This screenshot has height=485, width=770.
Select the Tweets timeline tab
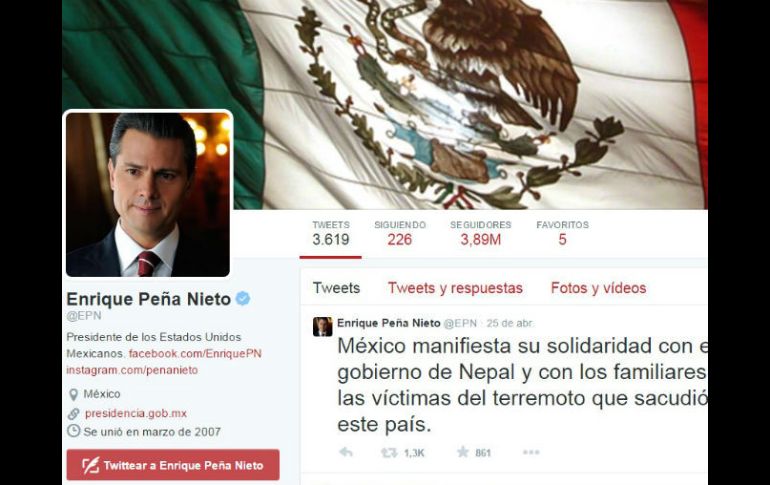(x=336, y=288)
